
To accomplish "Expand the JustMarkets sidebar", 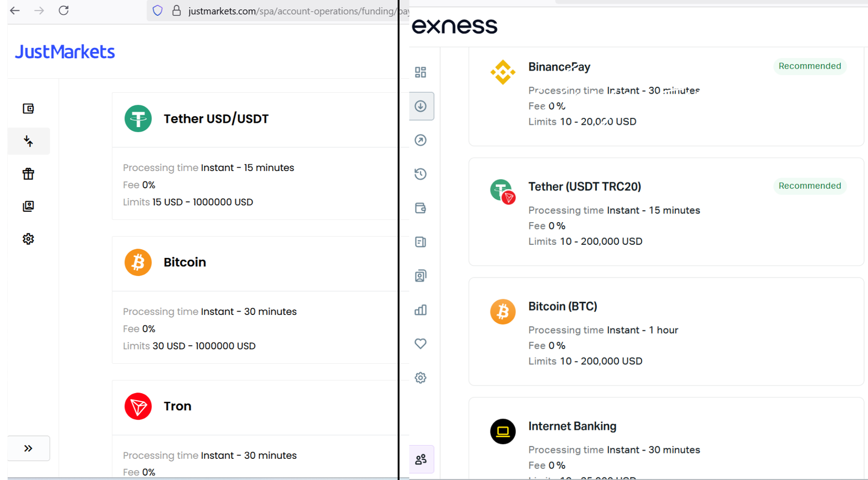I will tap(28, 449).
